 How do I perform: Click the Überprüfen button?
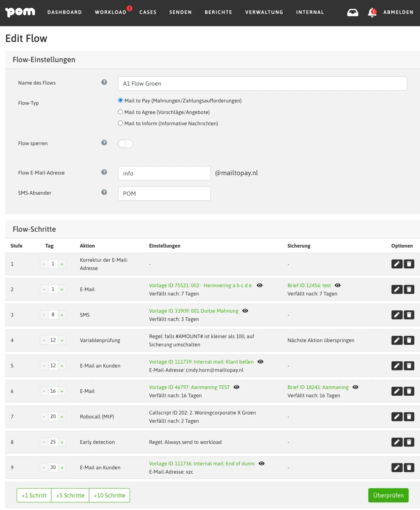coord(388,495)
